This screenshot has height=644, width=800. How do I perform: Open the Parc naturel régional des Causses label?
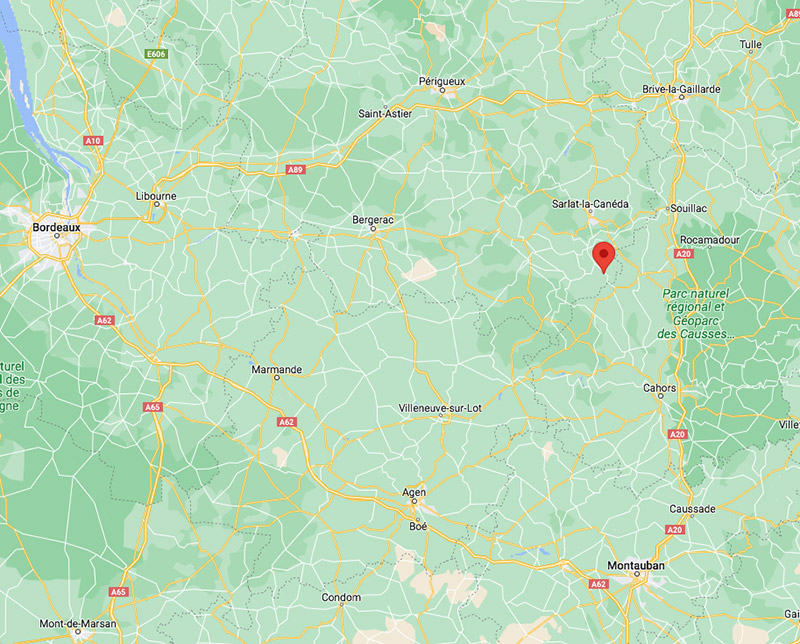[695, 314]
